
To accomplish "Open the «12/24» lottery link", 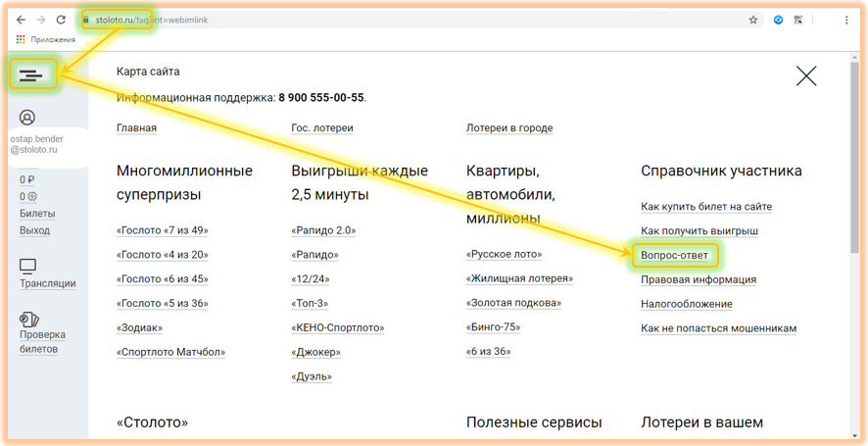I will [310, 279].
